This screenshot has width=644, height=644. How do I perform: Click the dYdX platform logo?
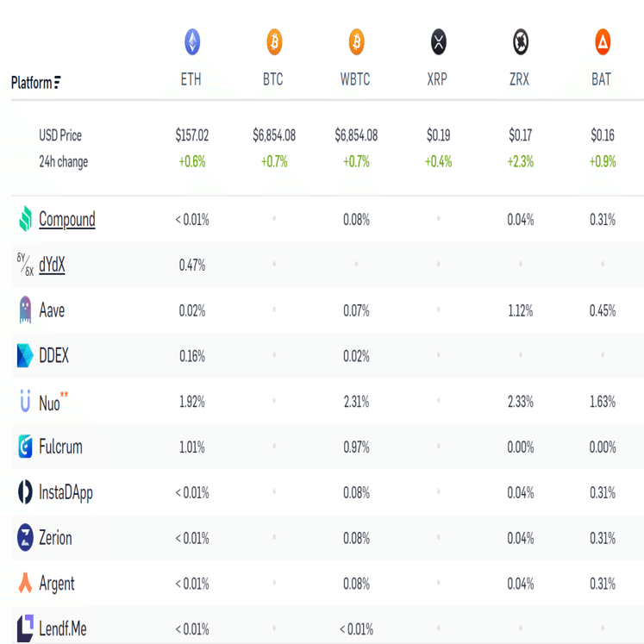[25, 266]
